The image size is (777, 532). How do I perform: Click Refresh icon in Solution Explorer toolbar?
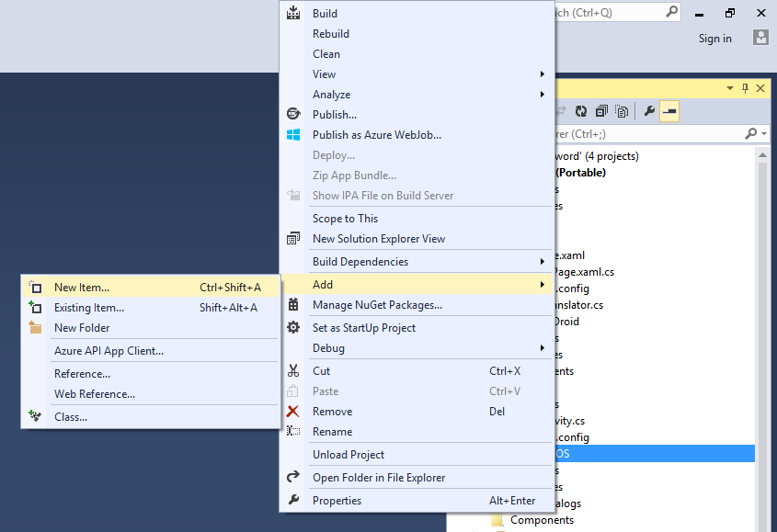pyautogui.click(x=581, y=111)
